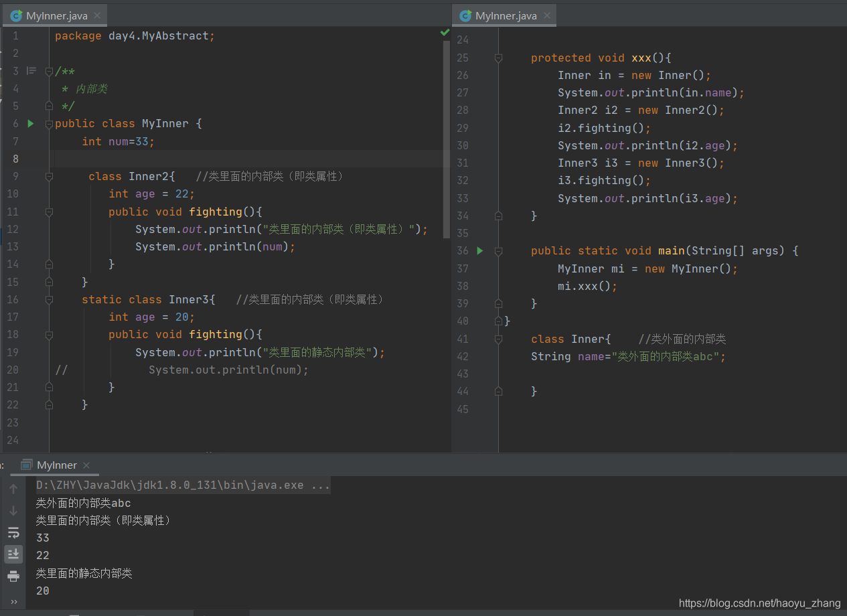847x616 pixels.
Task: Click console output '类里面的内部类（即类属性）'
Action: 103,520
